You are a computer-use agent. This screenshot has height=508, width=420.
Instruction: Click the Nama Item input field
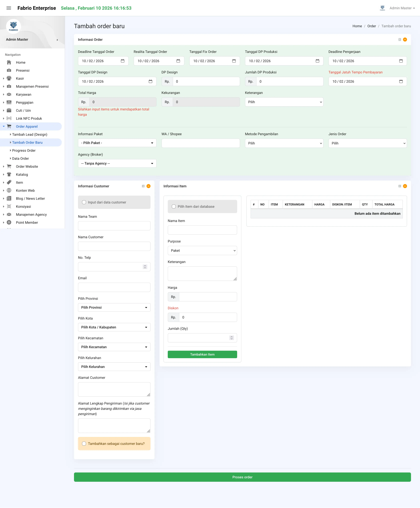202,230
